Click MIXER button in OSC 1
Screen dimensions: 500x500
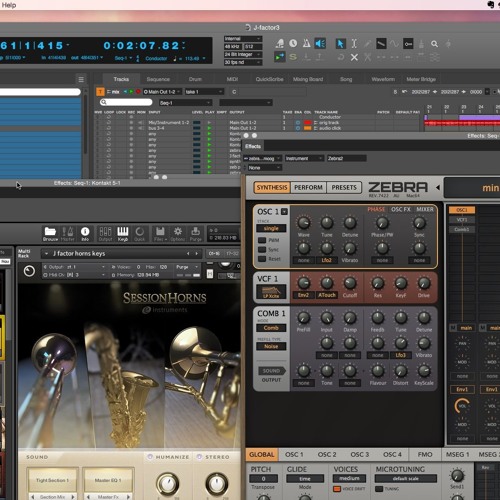click(x=425, y=209)
